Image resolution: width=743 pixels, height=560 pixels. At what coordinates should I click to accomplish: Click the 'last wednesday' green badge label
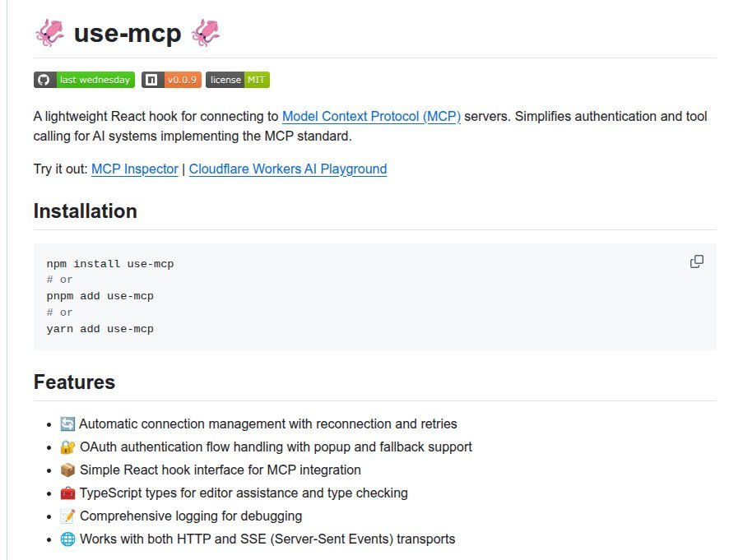[x=95, y=80]
